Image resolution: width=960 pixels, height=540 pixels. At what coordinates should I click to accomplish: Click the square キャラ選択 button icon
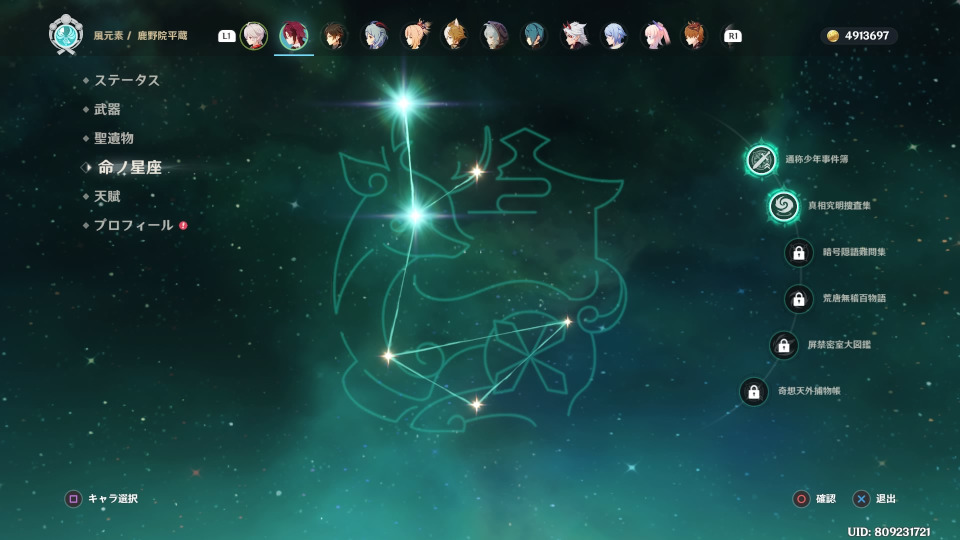(x=73, y=499)
